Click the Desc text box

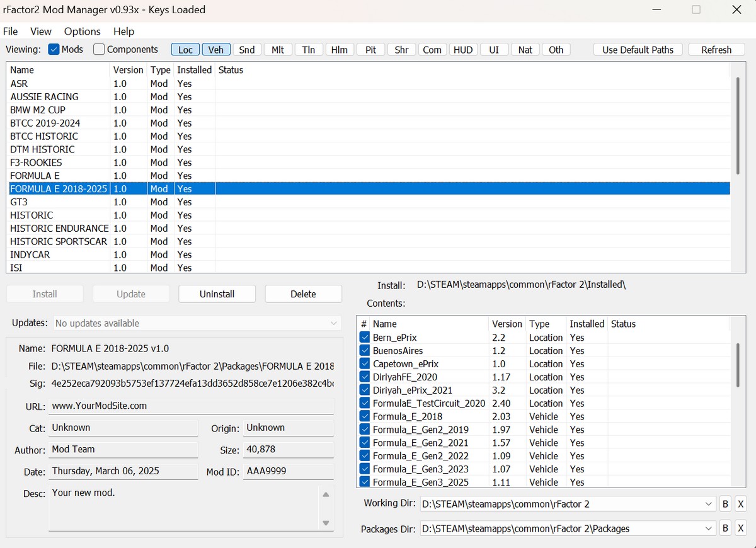pyautogui.click(x=184, y=509)
